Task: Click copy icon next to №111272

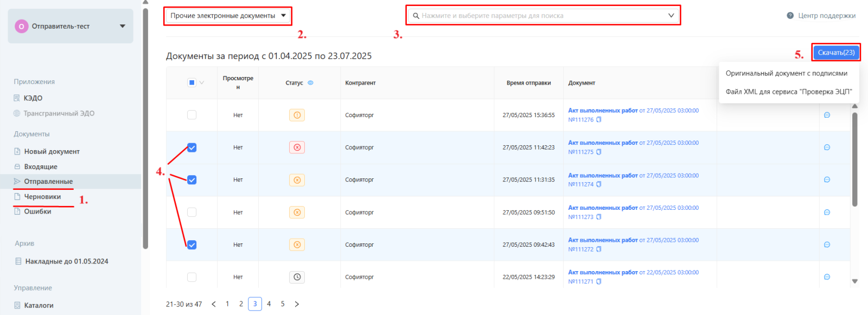Action: tap(599, 249)
